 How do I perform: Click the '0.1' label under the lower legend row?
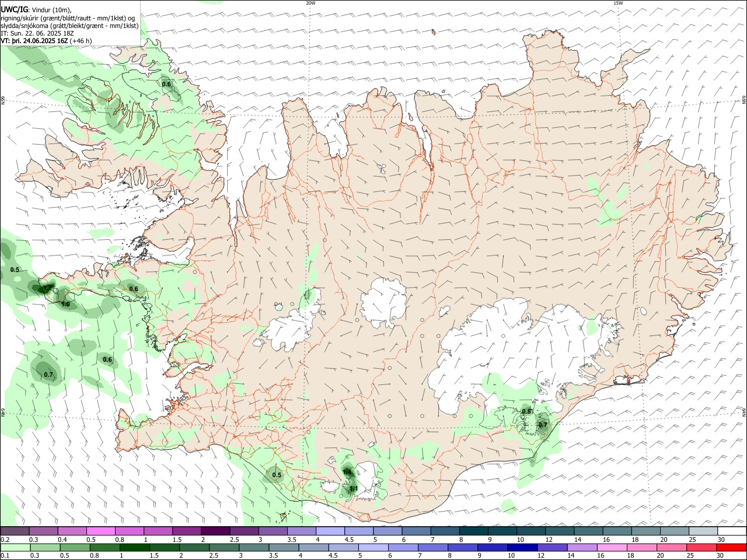pyautogui.click(x=5, y=555)
